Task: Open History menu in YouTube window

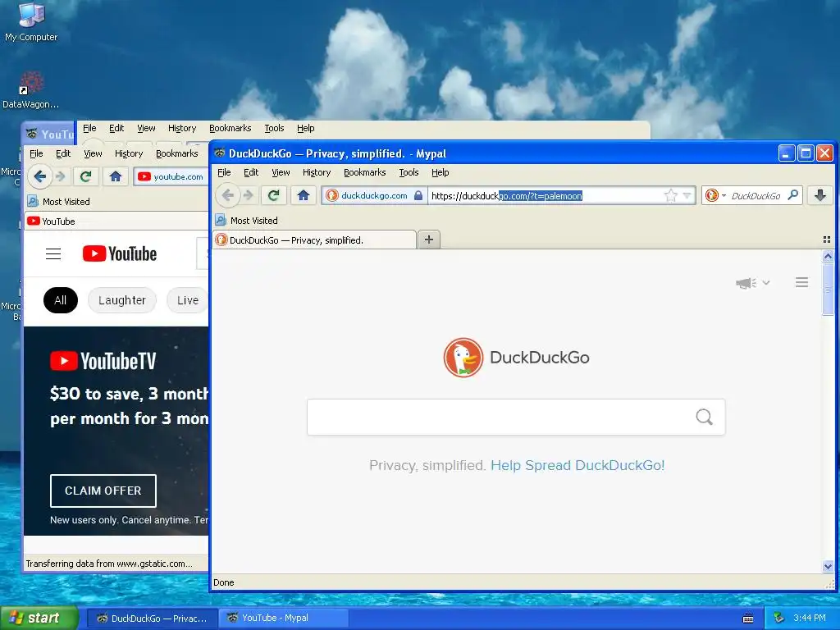Action: 129,153
